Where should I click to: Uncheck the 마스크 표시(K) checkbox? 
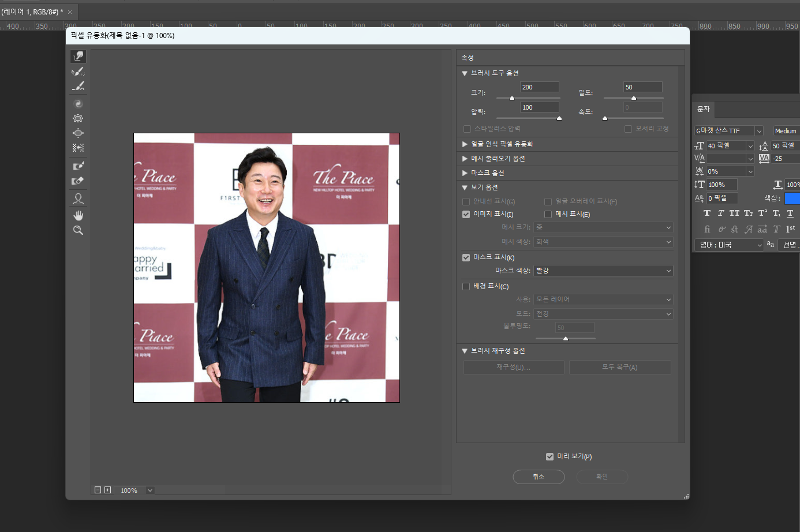[466, 257]
